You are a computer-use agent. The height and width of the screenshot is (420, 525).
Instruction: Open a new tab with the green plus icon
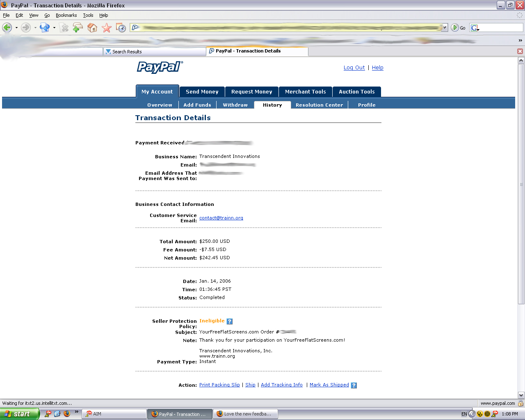[x=78, y=27]
